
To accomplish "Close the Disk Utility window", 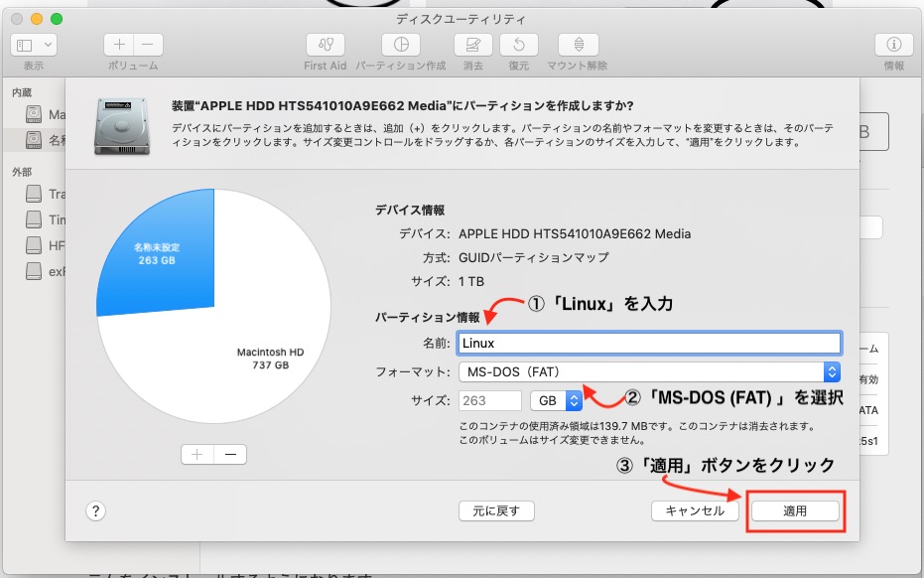I will coord(17,19).
